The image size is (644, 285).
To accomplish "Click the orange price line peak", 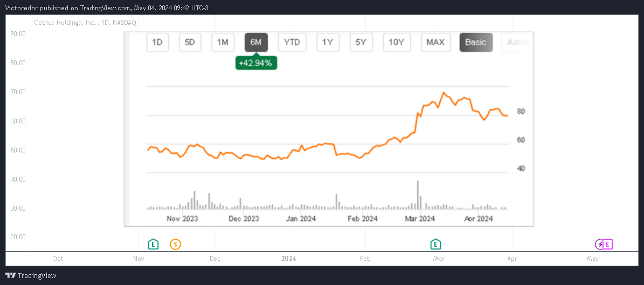I will coord(443,93).
